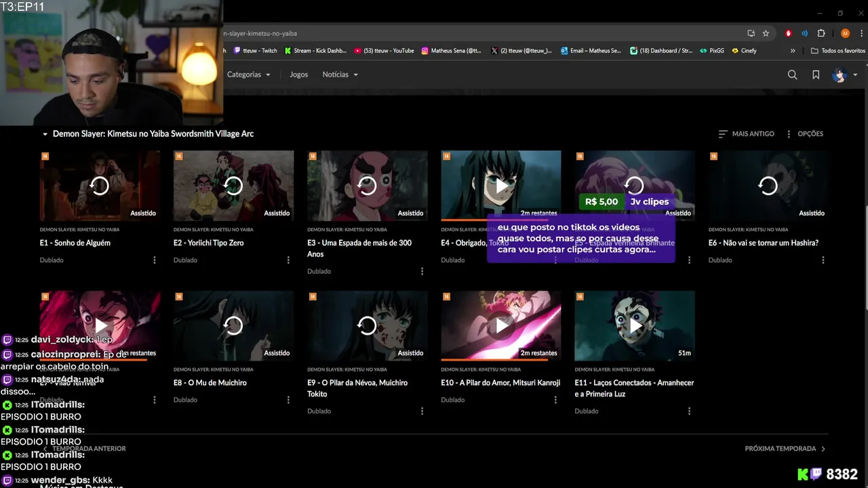Open more options for episode E6
Image resolution: width=868 pixels, height=488 pixels.
click(823, 260)
